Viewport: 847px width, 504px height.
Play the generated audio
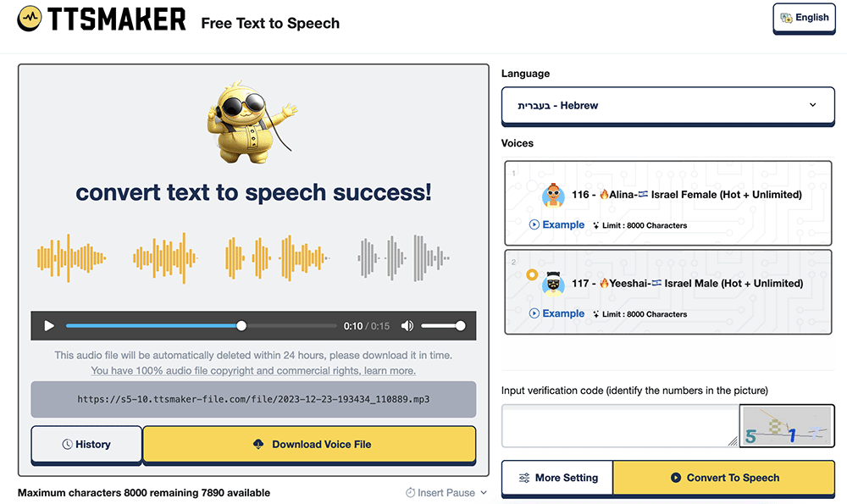click(49, 326)
